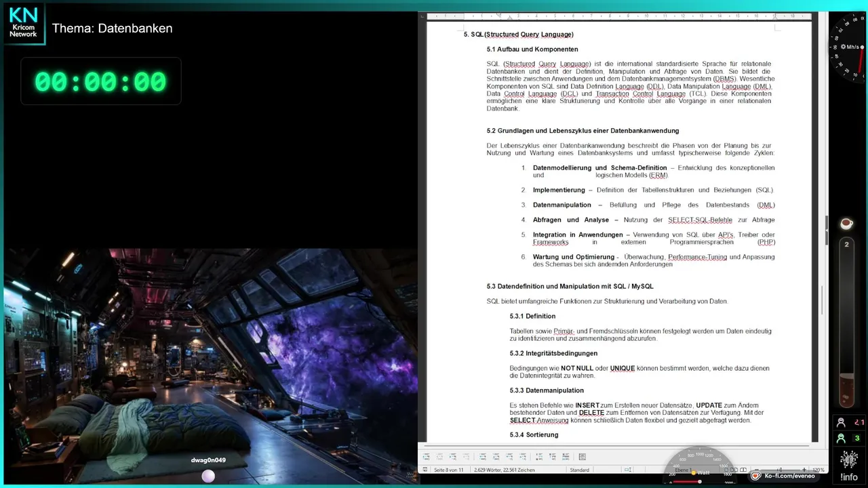Click subheading '5.3.3 Datenmanipulation'
This screenshot has height=488, width=868.
547,390
